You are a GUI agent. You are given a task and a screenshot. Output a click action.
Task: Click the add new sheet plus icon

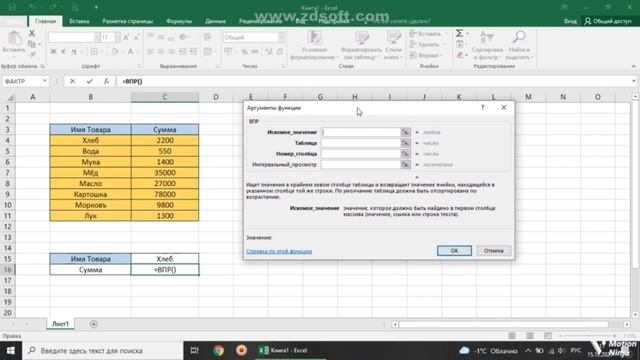click(x=93, y=324)
